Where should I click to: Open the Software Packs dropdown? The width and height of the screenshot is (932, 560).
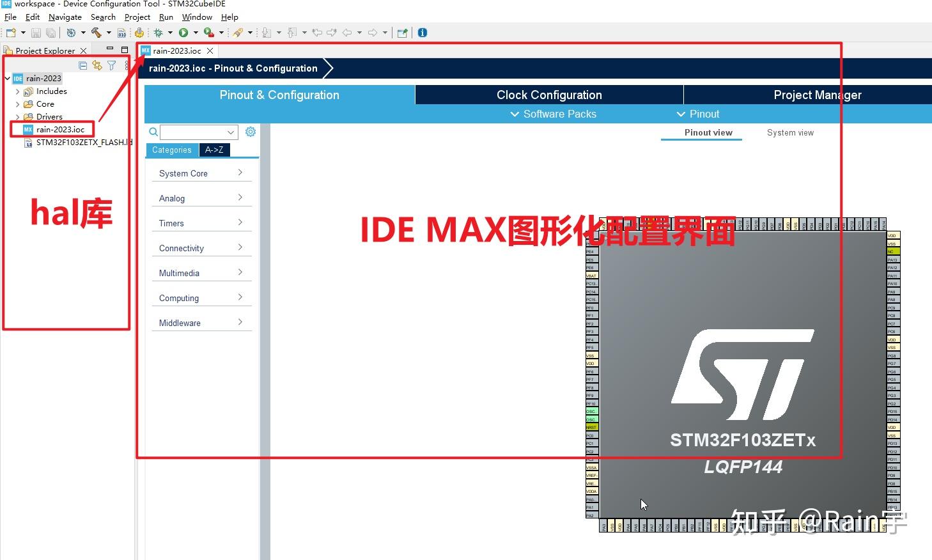point(553,114)
